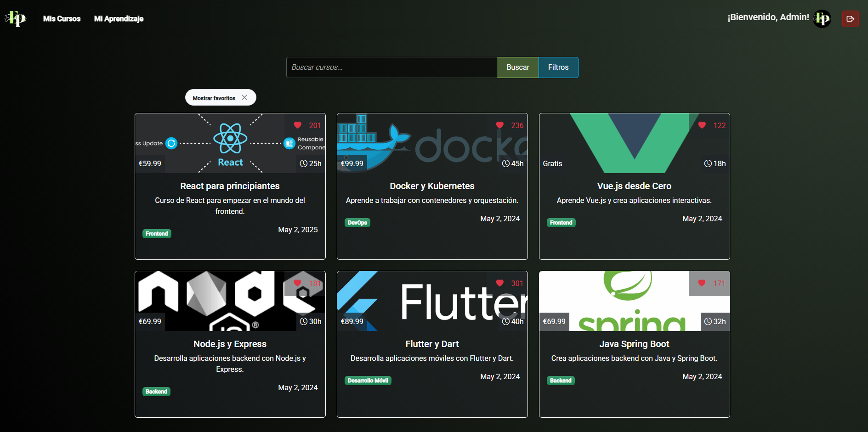
Task: Toggle favorite heart on Docker y Kubernetes
Action: tap(500, 125)
